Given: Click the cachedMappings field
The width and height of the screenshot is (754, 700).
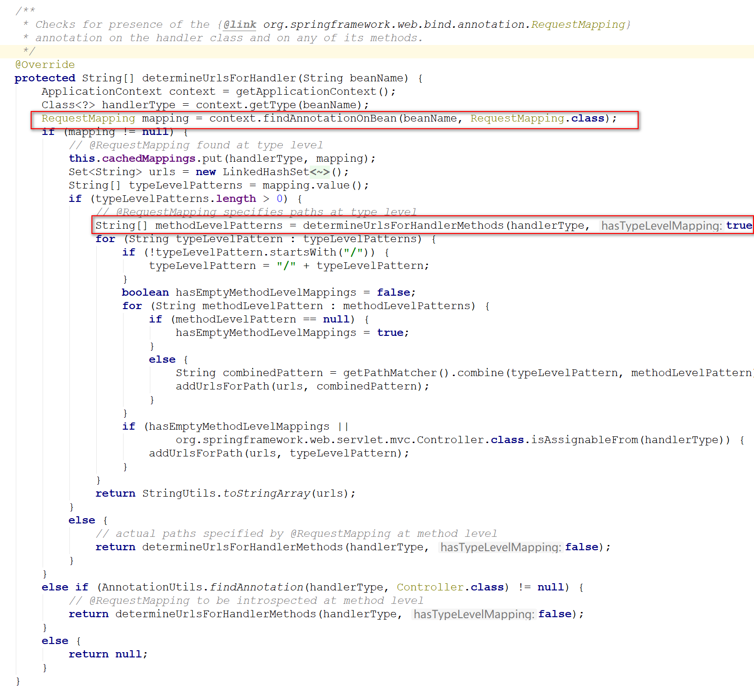Looking at the screenshot, I should coord(148,158).
